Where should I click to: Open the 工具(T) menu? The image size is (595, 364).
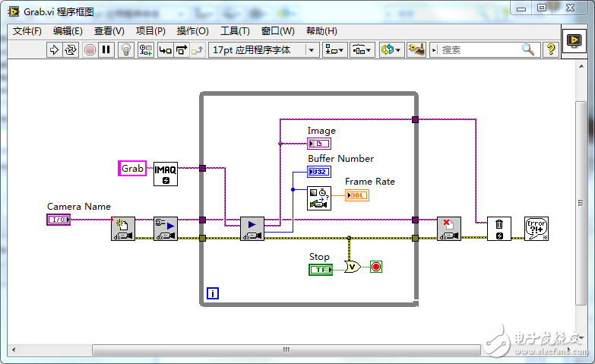click(x=235, y=31)
